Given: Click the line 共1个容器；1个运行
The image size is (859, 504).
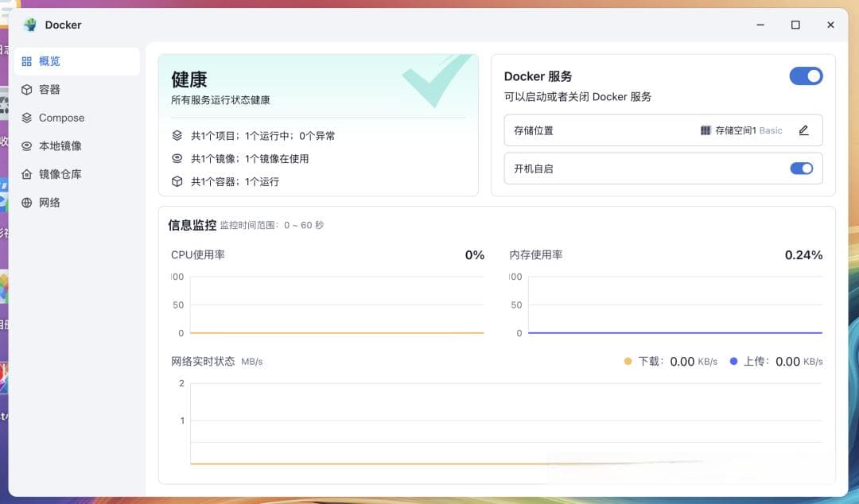Looking at the screenshot, I should (235, 182).
